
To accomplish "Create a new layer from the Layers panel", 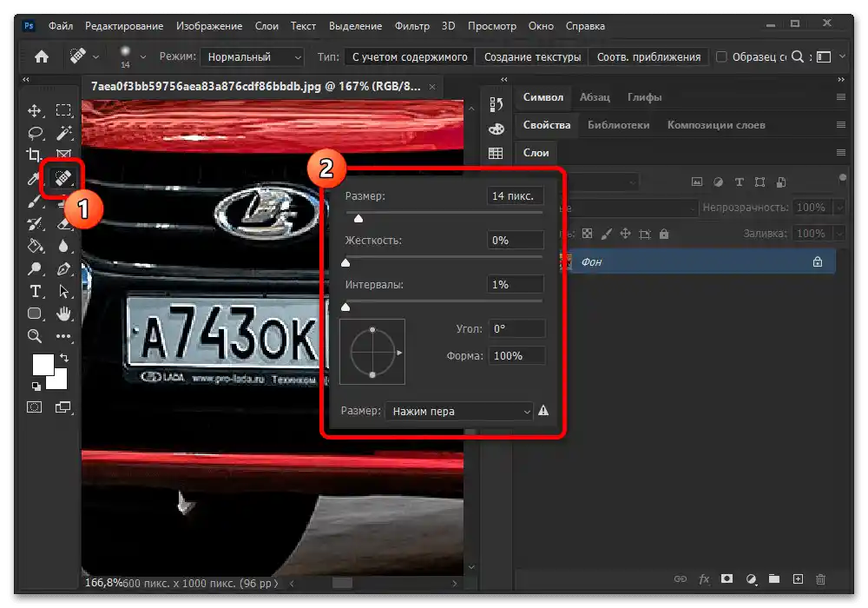I will click(798, 579).
